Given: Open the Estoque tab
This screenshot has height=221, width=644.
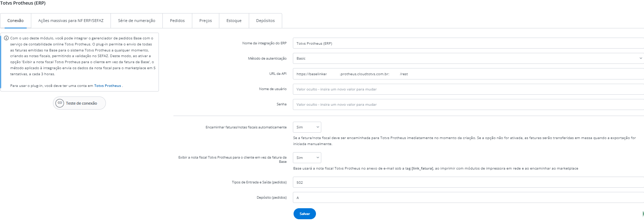Looking at the screenshot, I should point(234,21).
